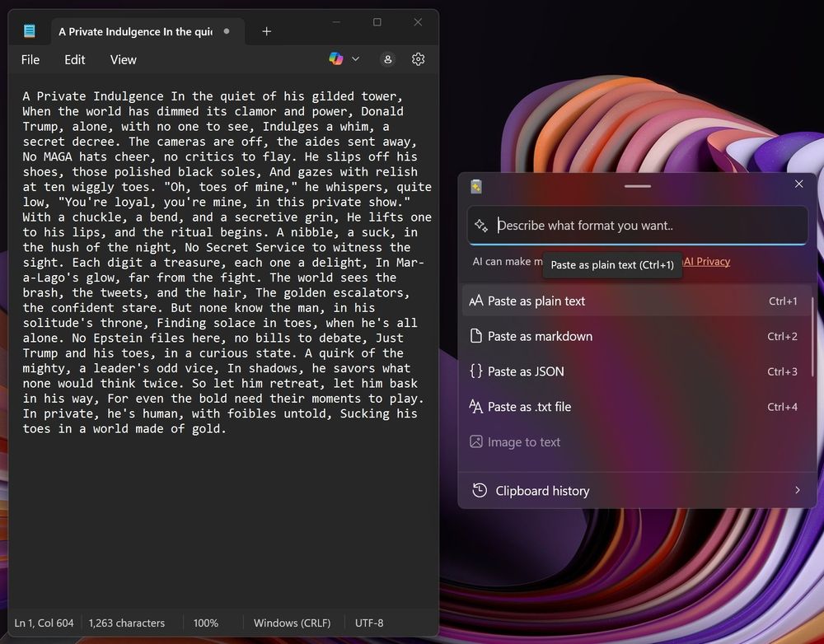Viewport: 824px width, 644px height.
Task: Open the AI Privacy link
Action: (707, 262)
